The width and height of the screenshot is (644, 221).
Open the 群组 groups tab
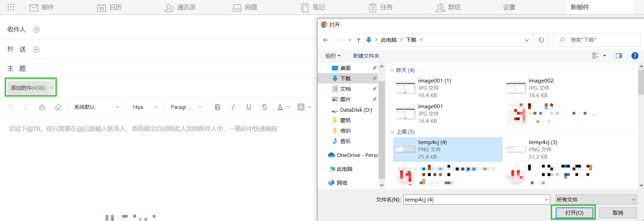point(448,7)
